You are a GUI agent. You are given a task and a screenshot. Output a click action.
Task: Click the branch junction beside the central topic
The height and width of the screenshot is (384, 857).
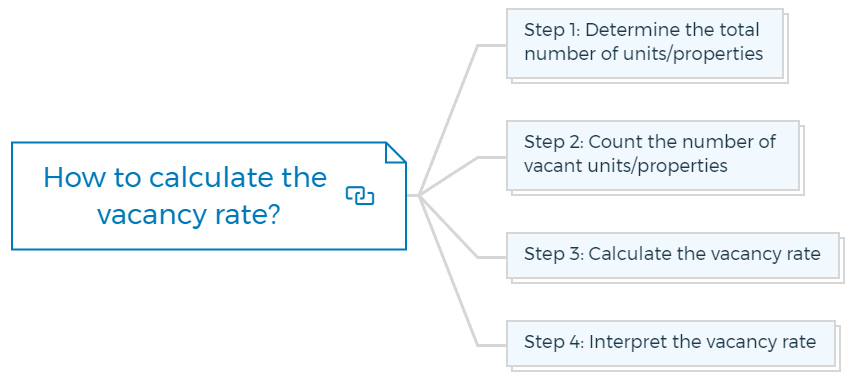(x=418, y=195)
